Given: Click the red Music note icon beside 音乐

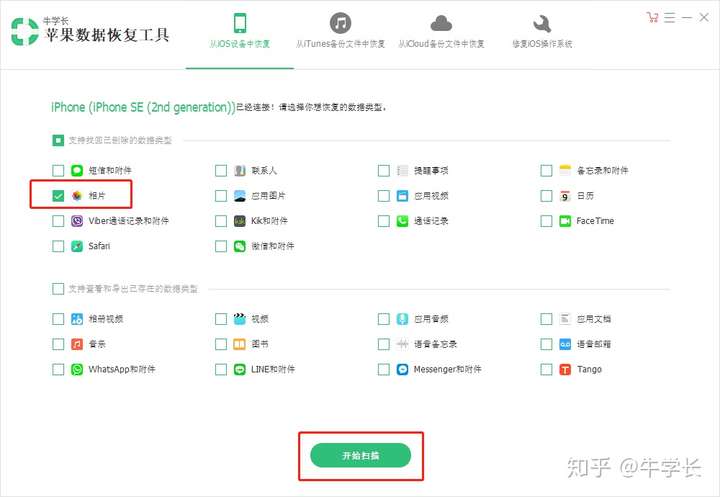Looking at the screenshot, I should (x=77, y=344).
